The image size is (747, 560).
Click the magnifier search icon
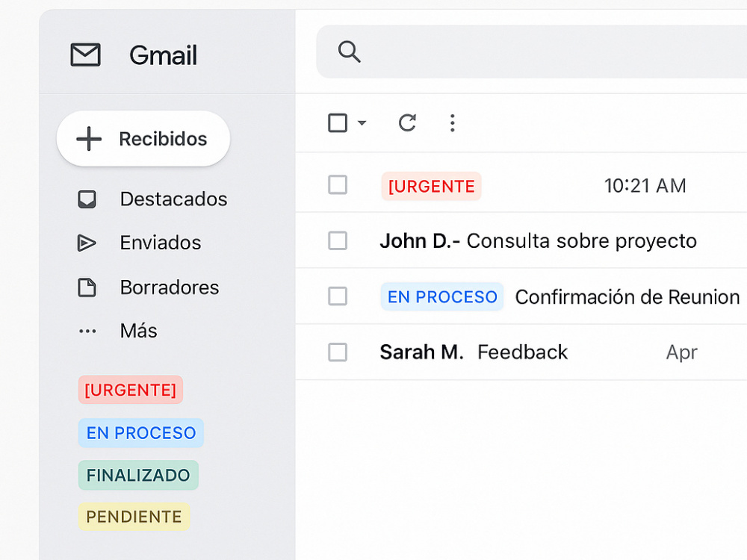[349, 52]
